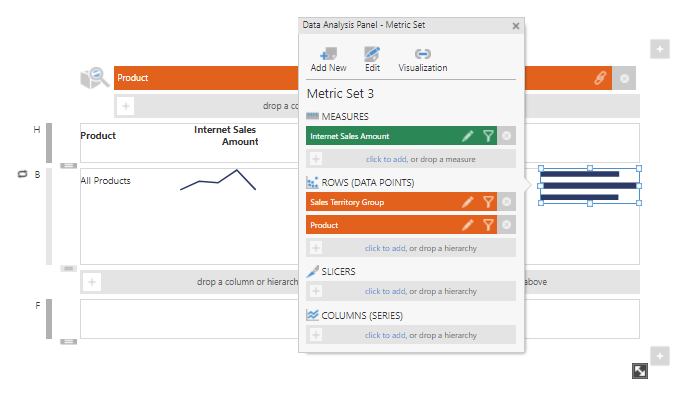The image size is (681, 397).
Task: Click to add a columns series hierarchy
Action: point(385,335)
